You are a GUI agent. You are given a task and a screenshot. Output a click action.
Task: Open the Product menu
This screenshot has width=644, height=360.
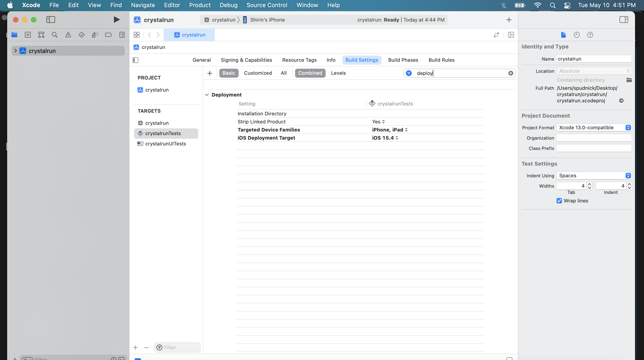(x=200, y=5)
